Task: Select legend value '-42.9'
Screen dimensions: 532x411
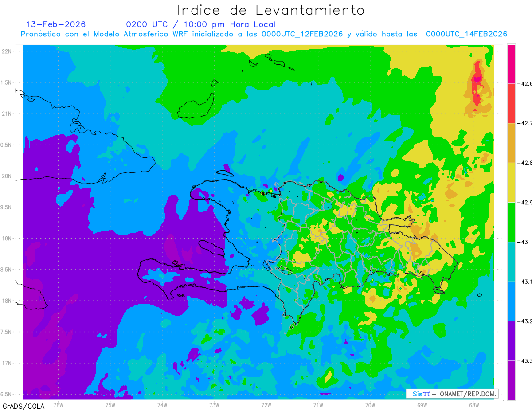Action: [x=525, y=202]
